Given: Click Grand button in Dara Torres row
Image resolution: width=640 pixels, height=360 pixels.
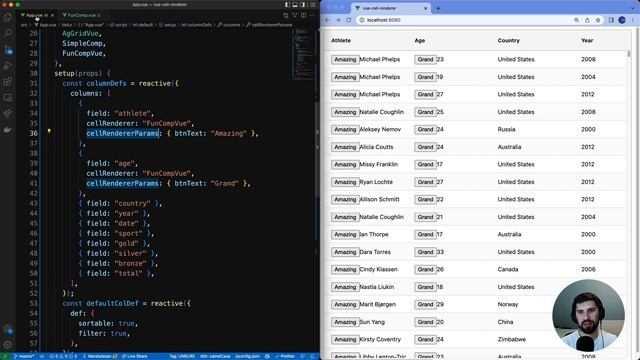Looking at the screenshot, I should (x=425, y=252).
